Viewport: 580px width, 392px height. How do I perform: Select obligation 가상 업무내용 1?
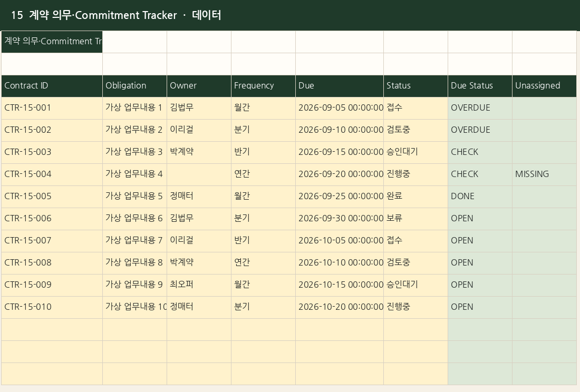pyautogui.click(x=134, y=108)
